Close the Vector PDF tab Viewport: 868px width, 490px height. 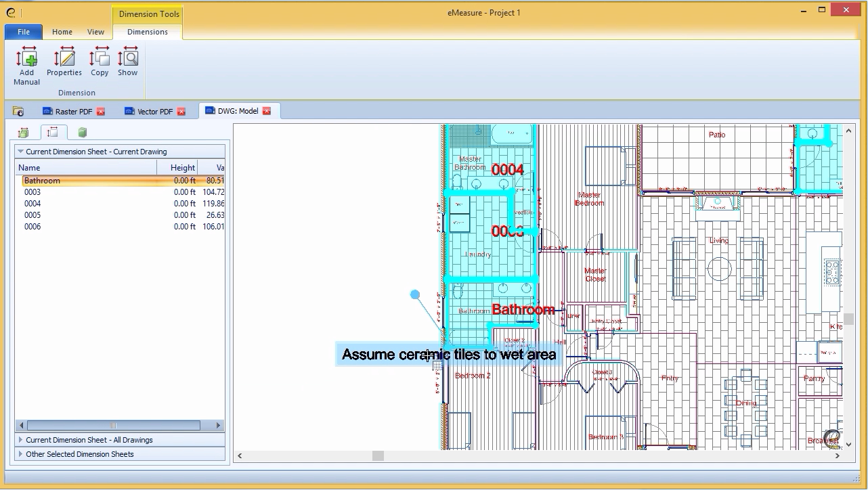181,112
